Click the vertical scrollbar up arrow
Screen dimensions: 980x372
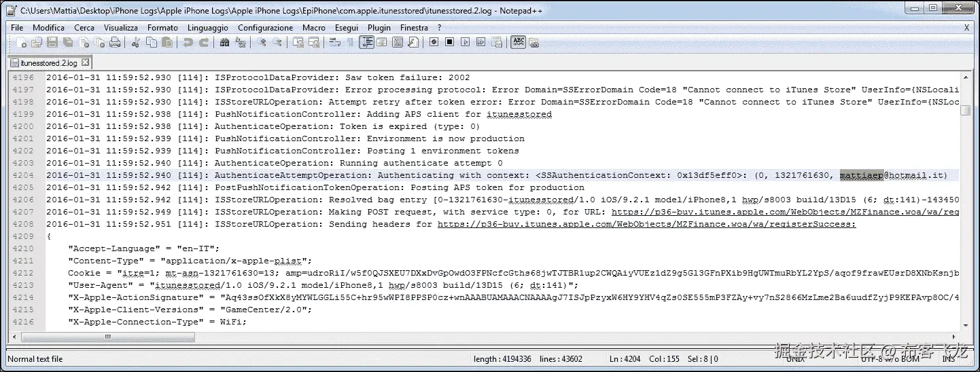coord(965,76)
